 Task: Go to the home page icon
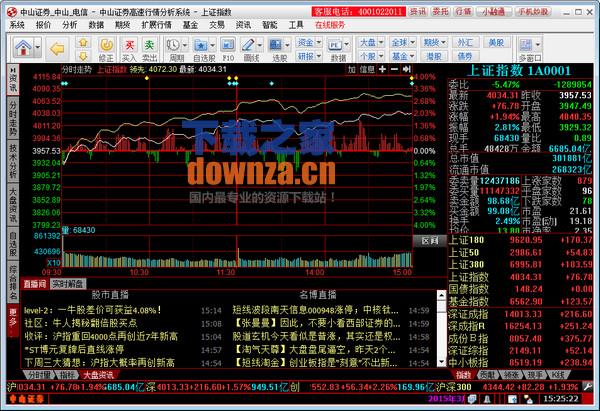pyautogui.click(x=23, y=48)
